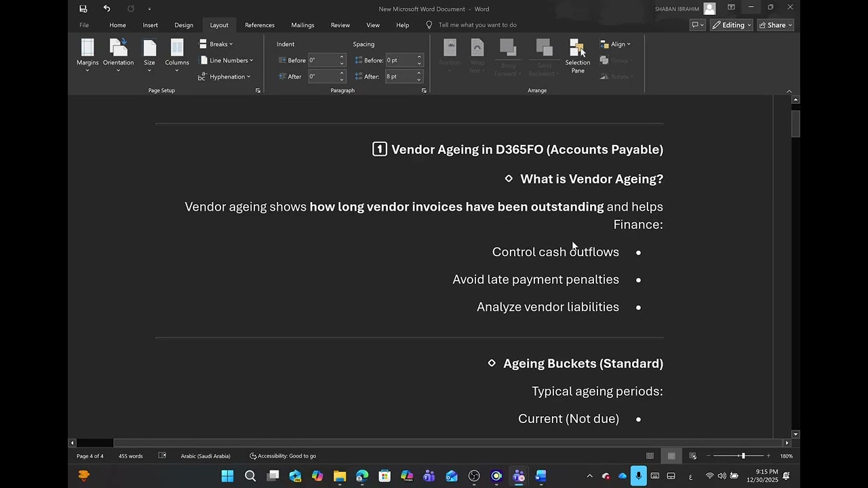Open File Explorer from the taskbar
Screen dimensions: 868x488
(x=340, y=476)
